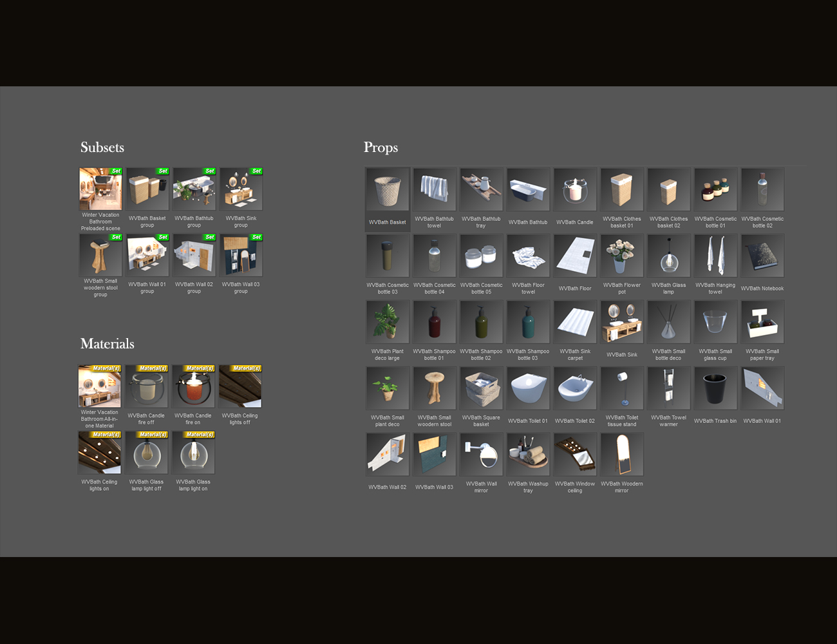The width and height of the screenshot is (837, 644).
Task: Click the WVBath Floor towel prop
Action: [x=529, y=256]
